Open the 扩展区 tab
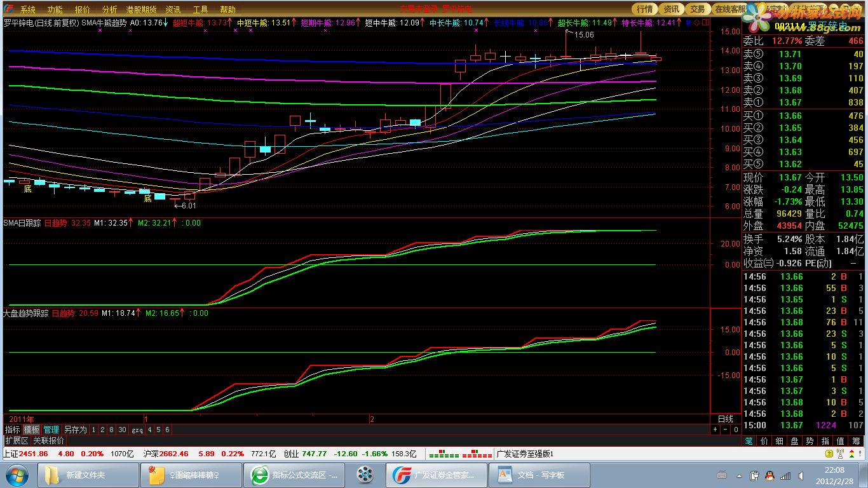 (x=17, y=440)
